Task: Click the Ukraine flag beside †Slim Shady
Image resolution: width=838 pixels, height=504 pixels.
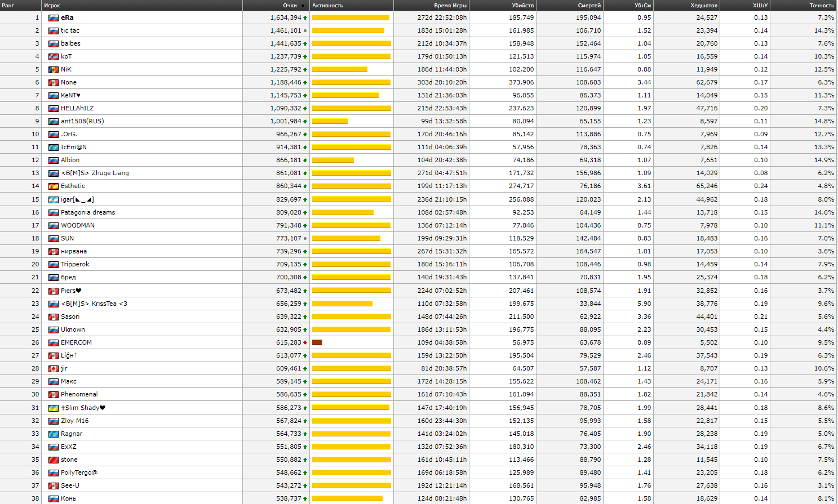Action: coord(54,408)
